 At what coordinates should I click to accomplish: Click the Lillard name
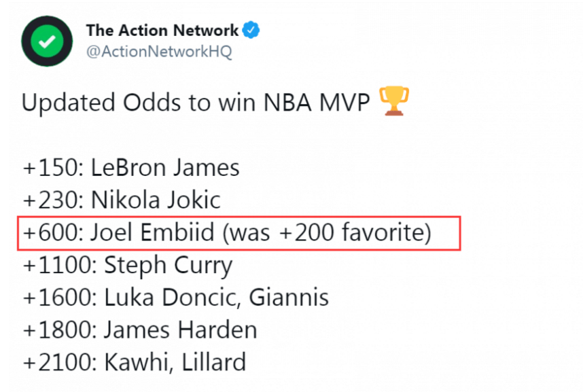tap(214, 361)
